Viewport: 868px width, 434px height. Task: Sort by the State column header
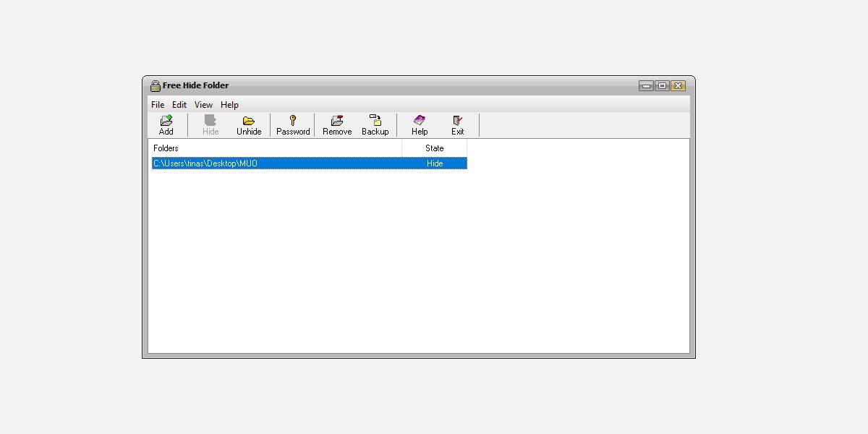tap(435, 148)
